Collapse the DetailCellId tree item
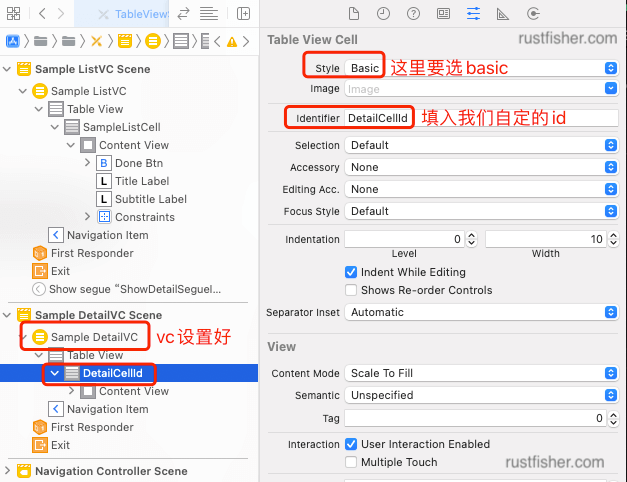 [55, 373]
